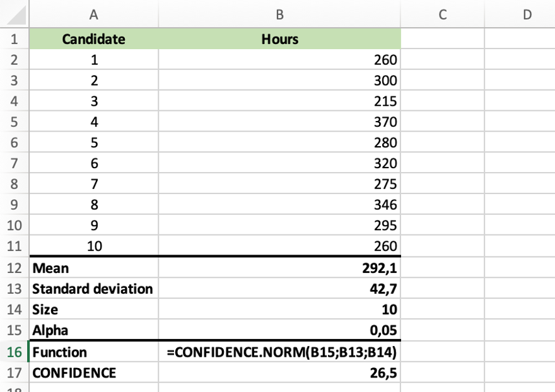This screenshot has height=392, width=555.
Task: Select the mean value 292,1 cell
Action: (279, 268)
